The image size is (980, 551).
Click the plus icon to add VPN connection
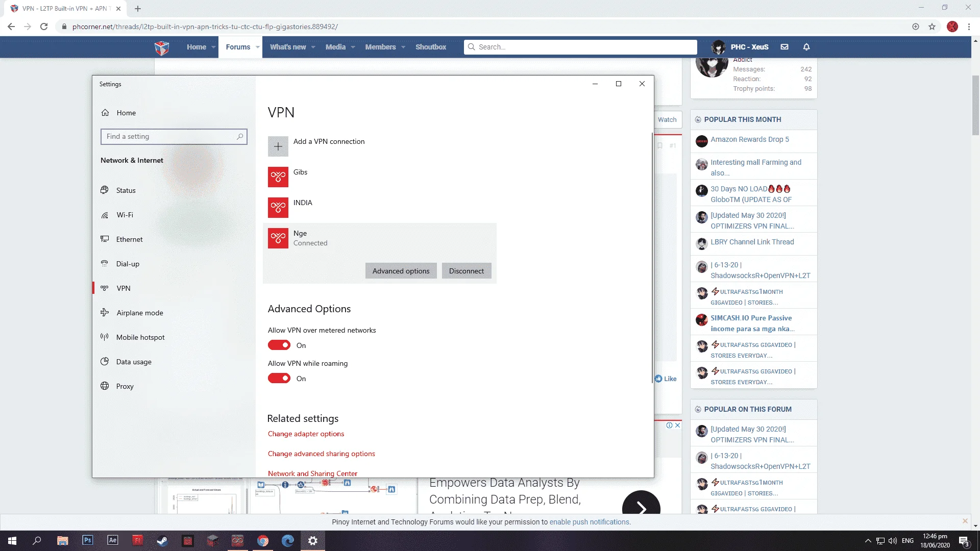point(278,146)
